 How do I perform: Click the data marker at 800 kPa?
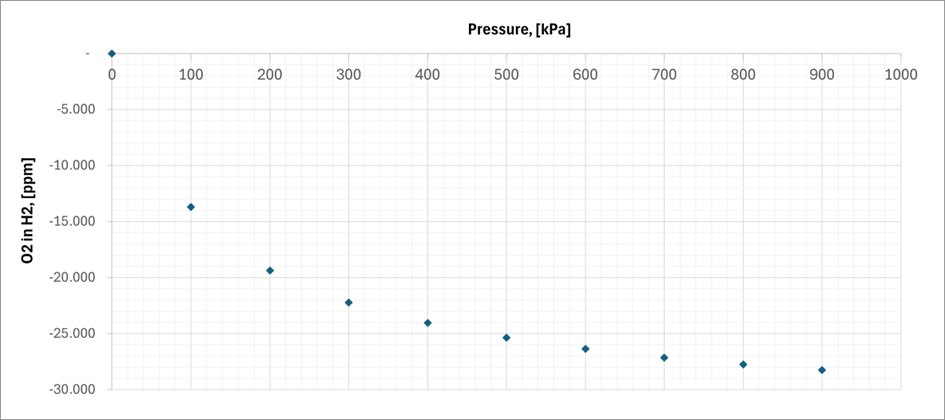click(x=743, y=364)
